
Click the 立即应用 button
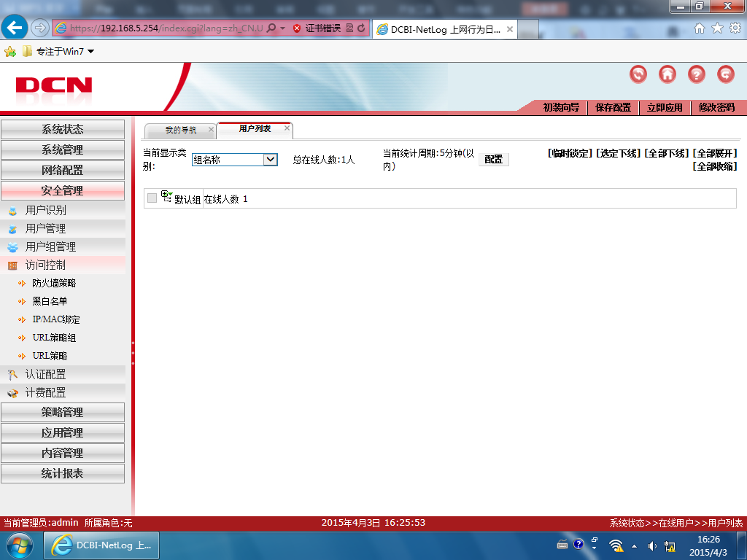(665, 108)
